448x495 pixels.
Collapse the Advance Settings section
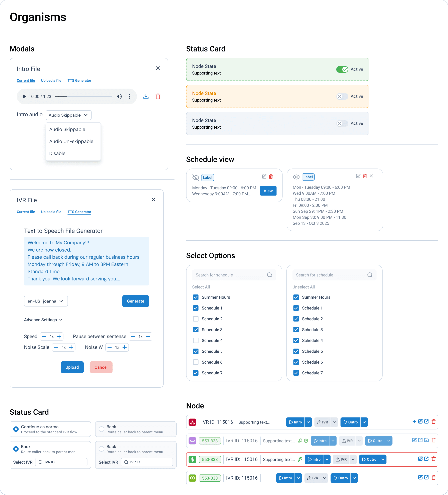pos(43,320)
